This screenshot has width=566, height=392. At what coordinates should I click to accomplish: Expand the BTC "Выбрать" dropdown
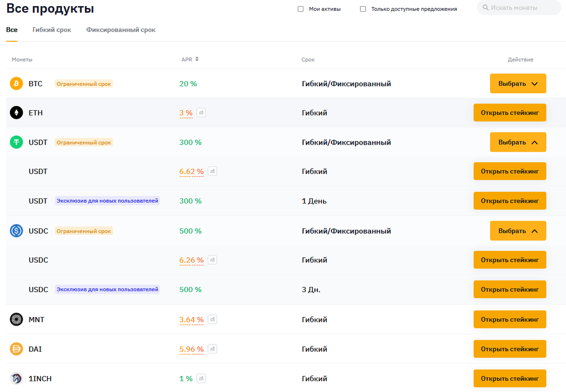pos(518,84)
